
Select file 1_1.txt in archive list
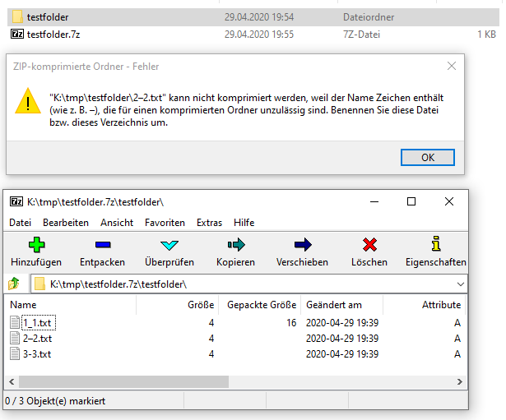click(39, 323)
